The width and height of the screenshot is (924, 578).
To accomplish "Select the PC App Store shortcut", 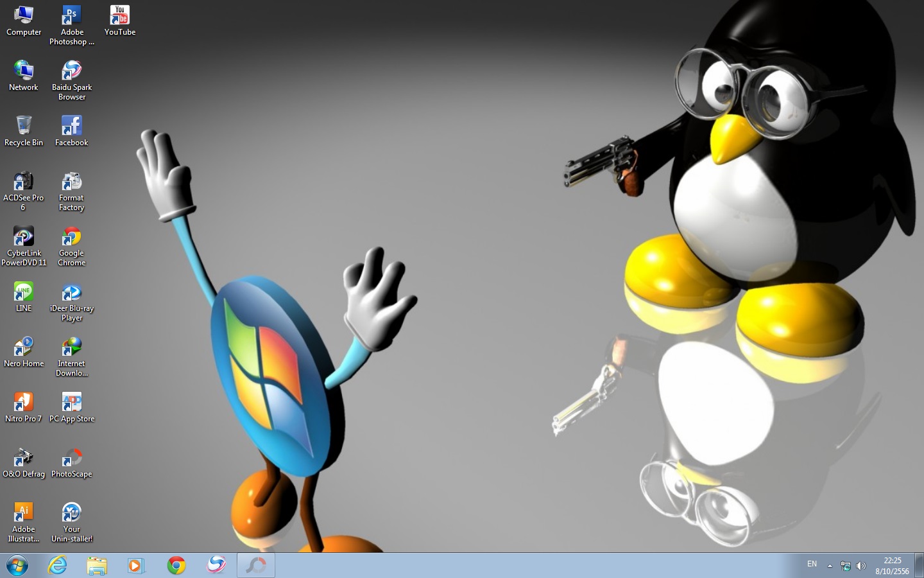I will (x=72, y=407).
